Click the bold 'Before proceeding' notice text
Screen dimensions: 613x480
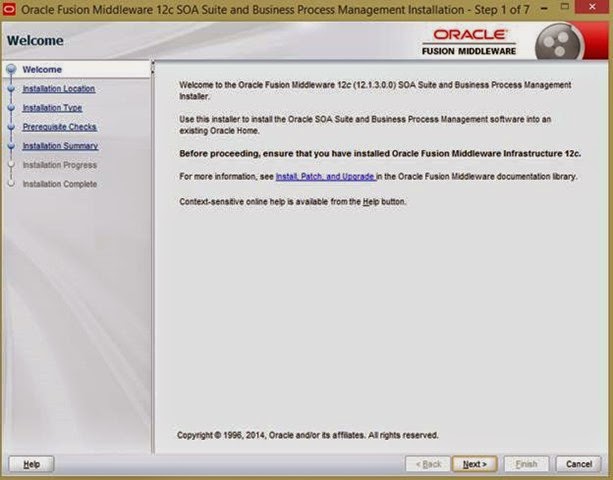click(x=380, y=154)
